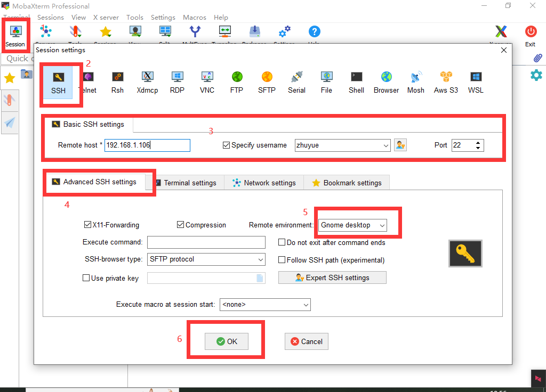This screenshot has width=546, height=392.
Task: Choose the WSL session type
Action: point(476,83)
